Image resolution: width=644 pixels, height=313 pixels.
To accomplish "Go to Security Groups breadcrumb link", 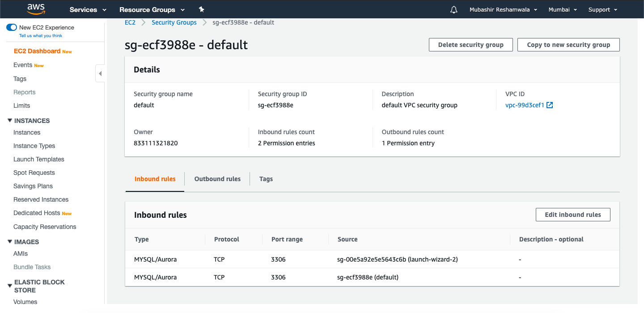I will 174,22.
